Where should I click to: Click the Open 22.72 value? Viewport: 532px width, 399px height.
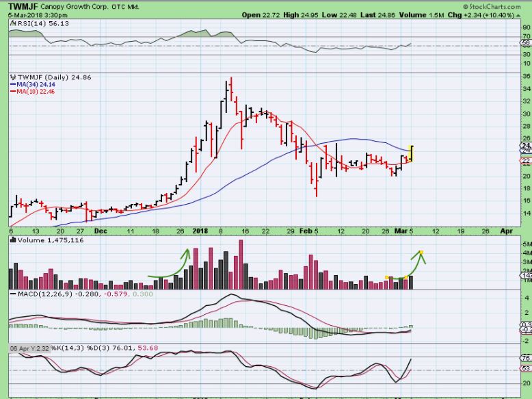pyautogui.click(x=261, y=15)
